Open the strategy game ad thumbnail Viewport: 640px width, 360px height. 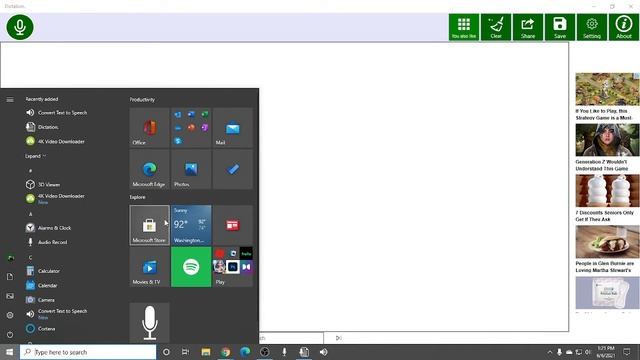(607, 89)
